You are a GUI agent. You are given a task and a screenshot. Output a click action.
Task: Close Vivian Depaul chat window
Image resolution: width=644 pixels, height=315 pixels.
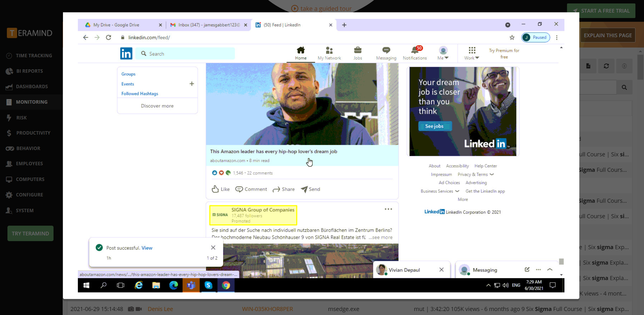click(x=442, y=270)
